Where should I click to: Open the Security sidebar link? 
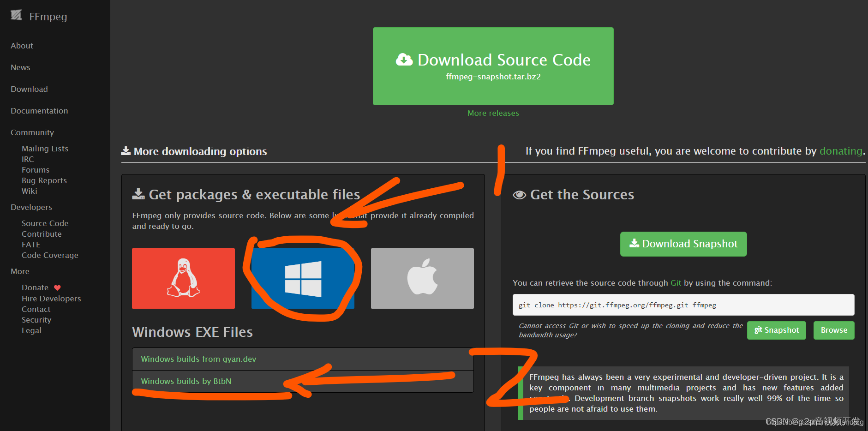click(x=36, y=320)
